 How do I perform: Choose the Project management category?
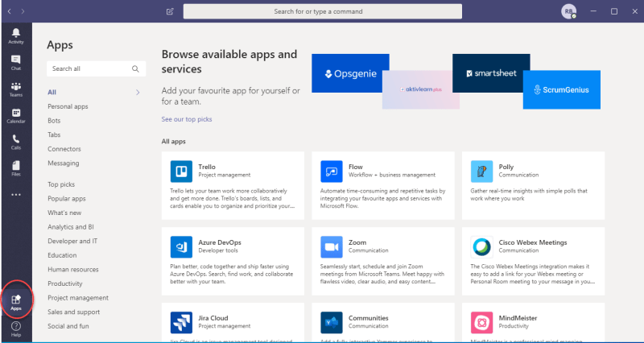78,298
